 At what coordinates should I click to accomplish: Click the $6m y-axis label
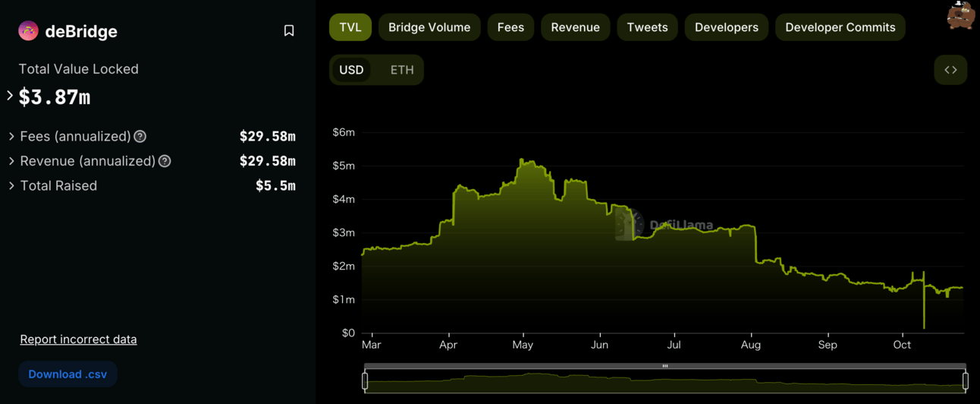pos(344,132)
